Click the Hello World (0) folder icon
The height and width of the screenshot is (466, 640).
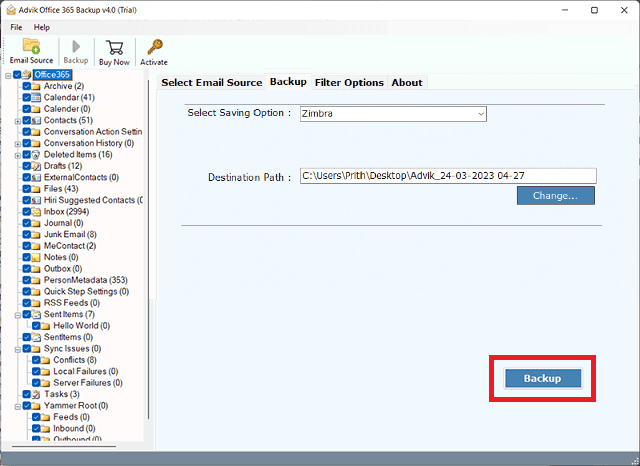[x=45, y=326]
